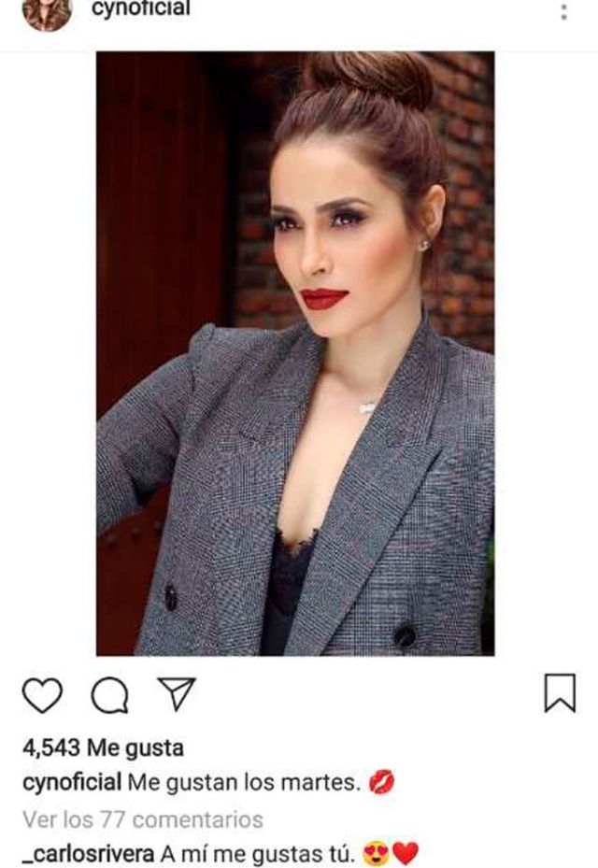Click the kiss lips emoji in the caption
Viewport: 598px width, 868px height.
tap(381, 783)
